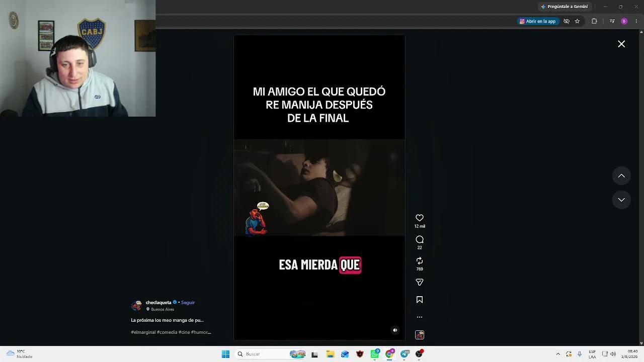Click 'Abrir en la app' Instagram button
The height and width of the screenshot is (362, 644).
[538, 21]
